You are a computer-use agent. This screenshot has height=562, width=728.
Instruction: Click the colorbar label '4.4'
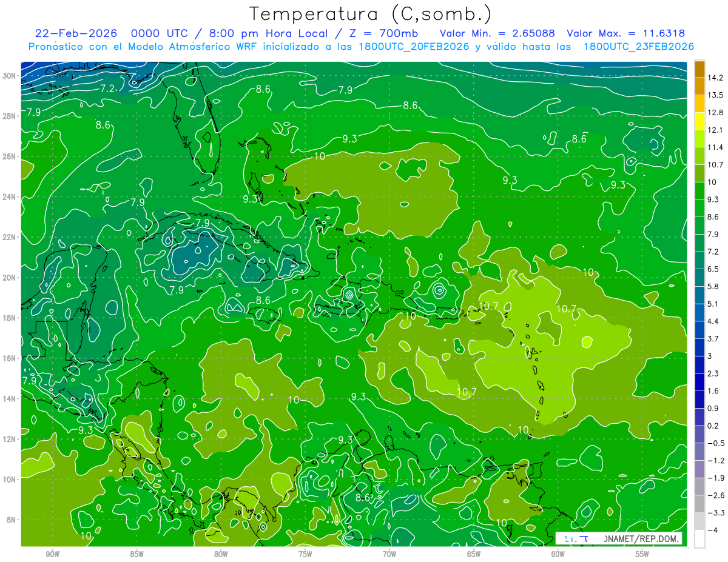click(x=713, y=321)
